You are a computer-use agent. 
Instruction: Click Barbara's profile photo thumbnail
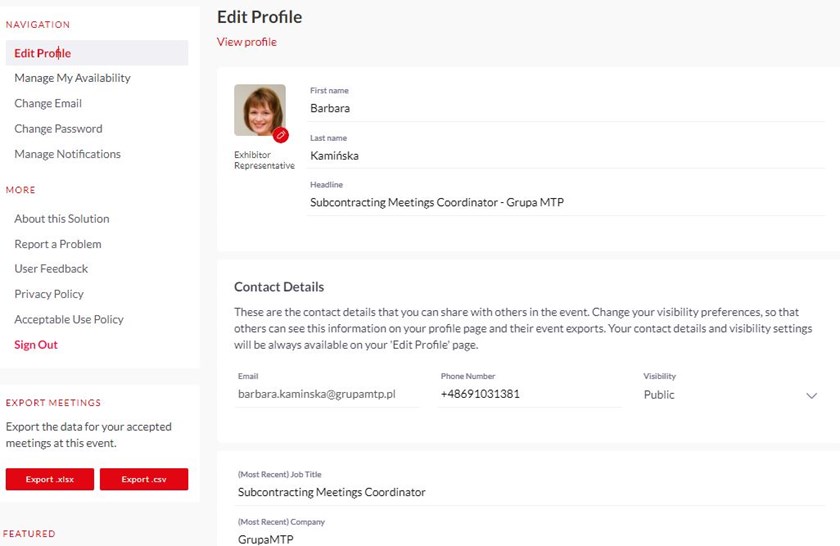[x=258, y=109]
